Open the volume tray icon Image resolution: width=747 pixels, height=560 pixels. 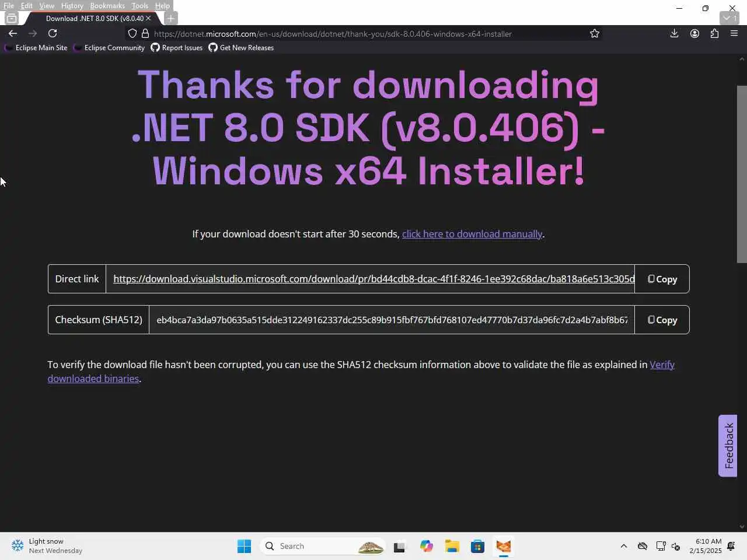pyautogui.click(x=676, y=546)
